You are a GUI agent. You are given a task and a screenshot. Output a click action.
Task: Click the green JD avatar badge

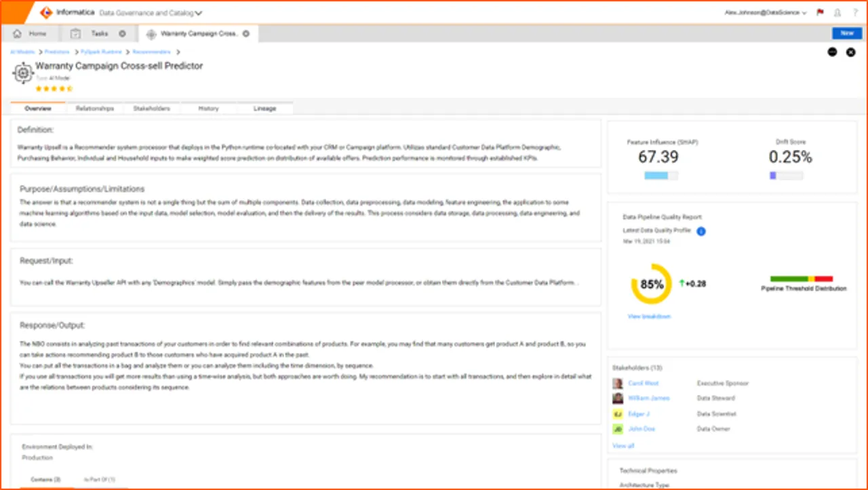click(x=618, y=429)
